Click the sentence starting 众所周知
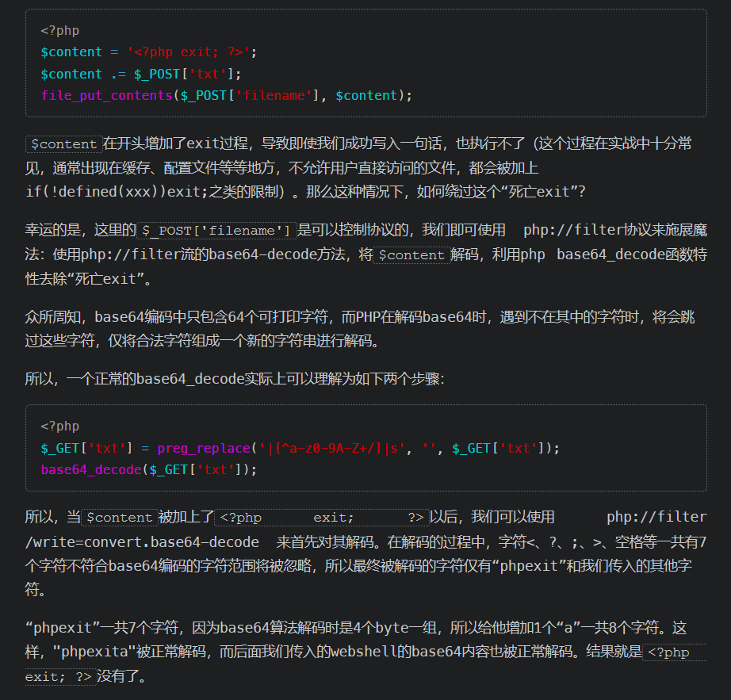The image size is (731, 700). pos(360,329)
